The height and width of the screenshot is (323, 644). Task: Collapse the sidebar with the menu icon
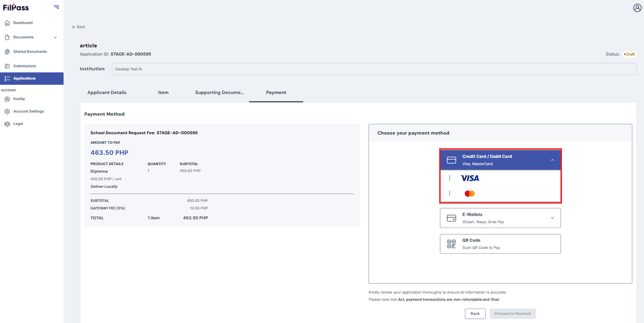point(56,7)
